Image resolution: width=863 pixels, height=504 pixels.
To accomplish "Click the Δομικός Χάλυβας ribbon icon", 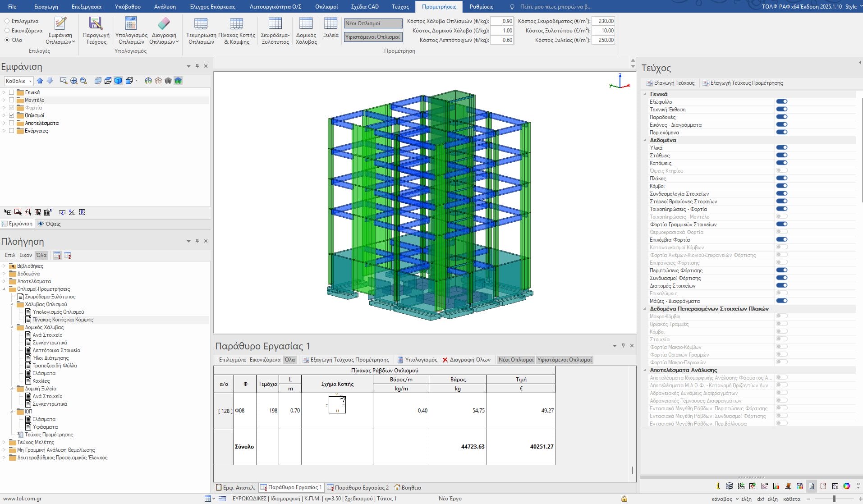I will coord(306,23).
